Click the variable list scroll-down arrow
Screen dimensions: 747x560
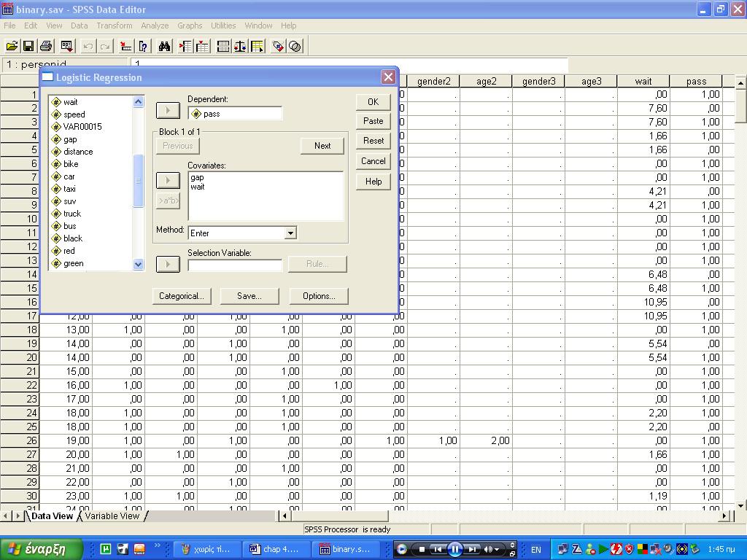pyautogui.click(x=138, y=264)
